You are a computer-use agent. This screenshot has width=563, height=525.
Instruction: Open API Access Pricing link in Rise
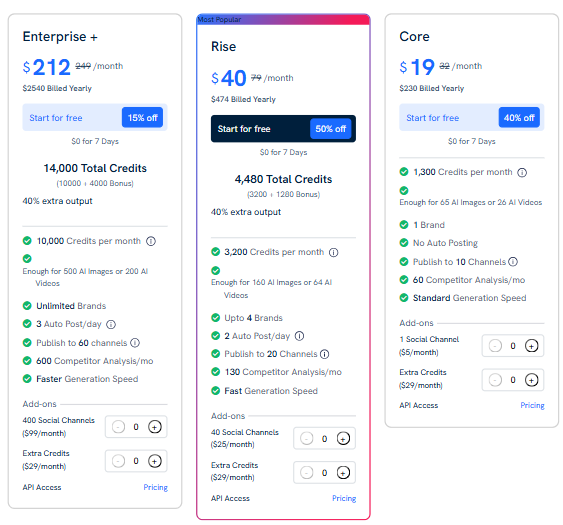pyautogui.click(x=344, y=498)
